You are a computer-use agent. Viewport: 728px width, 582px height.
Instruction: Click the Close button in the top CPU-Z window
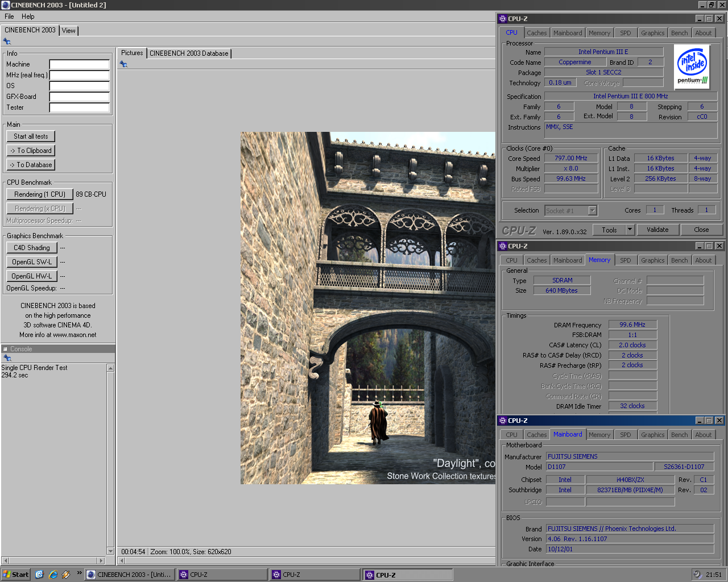coord(701,230)
